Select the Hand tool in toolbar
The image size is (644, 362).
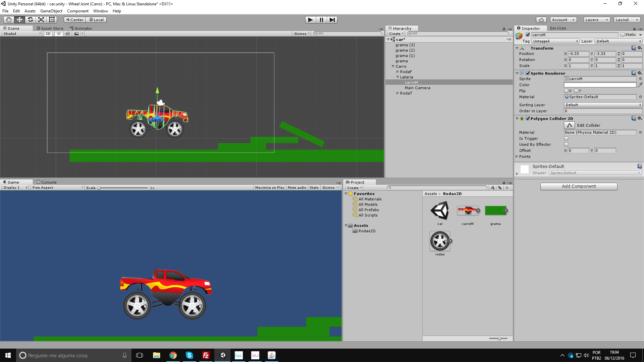pos(9,20)
